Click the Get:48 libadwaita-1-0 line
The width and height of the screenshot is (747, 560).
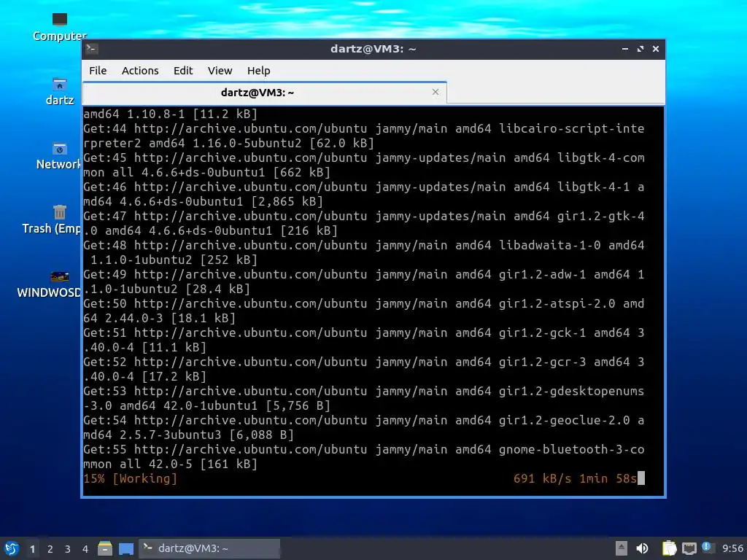tap(364, 252)
